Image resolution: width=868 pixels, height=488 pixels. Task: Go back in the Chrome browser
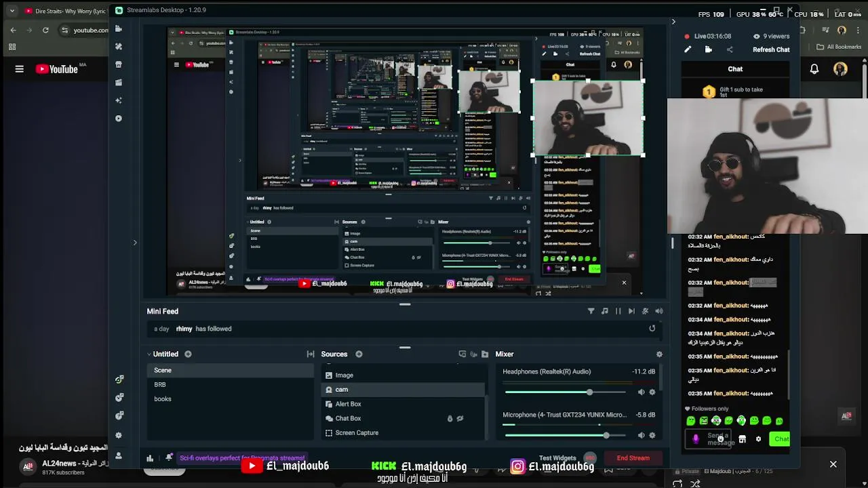pos(13,30)
